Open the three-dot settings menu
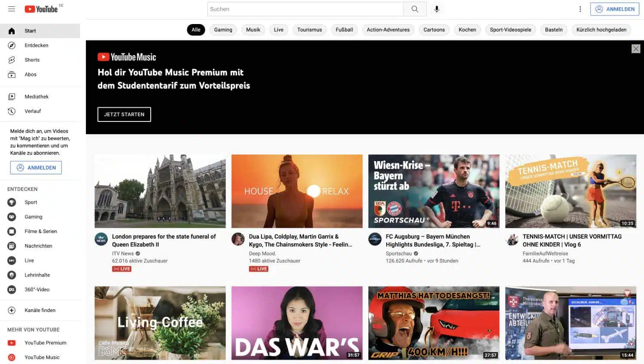The width and height of the screenshot is (644, 364). pyautogui.click(x=580, y=9)
